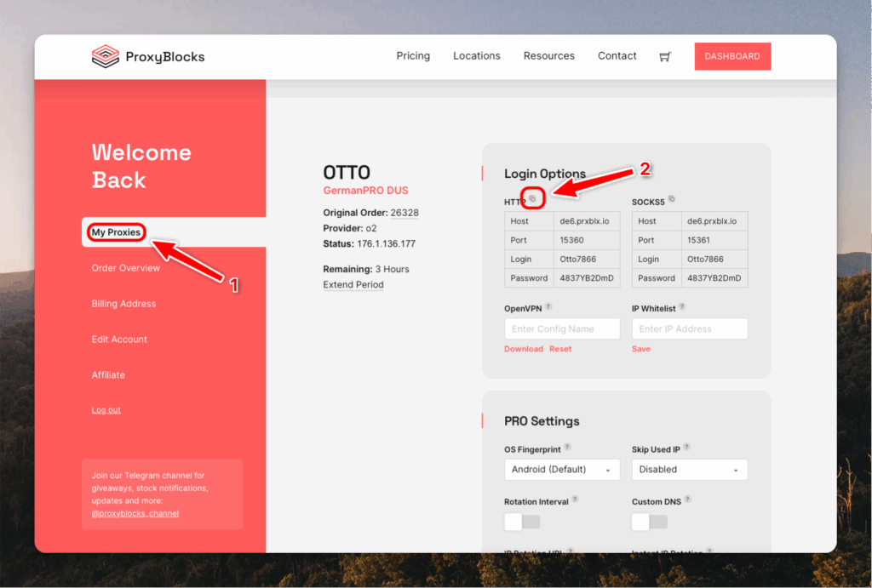This screenshot has width=872, height=588.
Task: Show help for Rotation Interval
Action: pyautogui.click(x=575, y=500)
